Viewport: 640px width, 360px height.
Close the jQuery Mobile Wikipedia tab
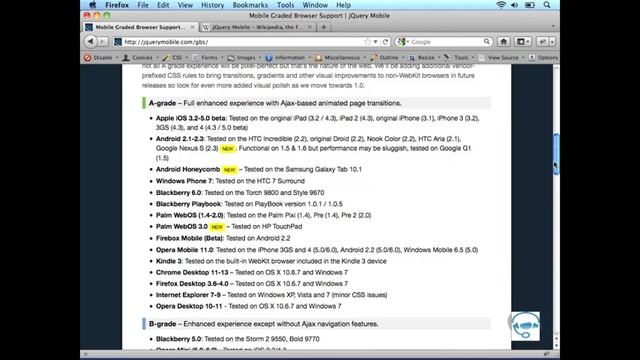(309, 27)
